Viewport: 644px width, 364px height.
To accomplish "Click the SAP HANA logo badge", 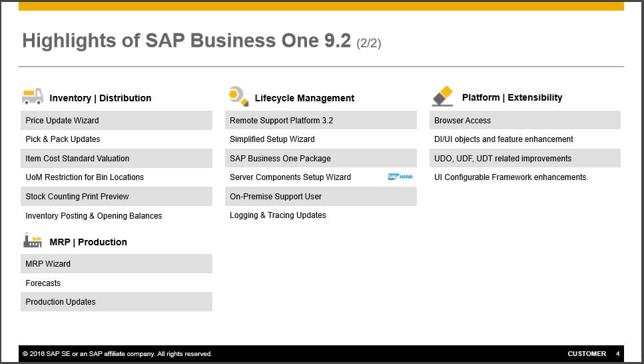I will click(x=400, y=177).
